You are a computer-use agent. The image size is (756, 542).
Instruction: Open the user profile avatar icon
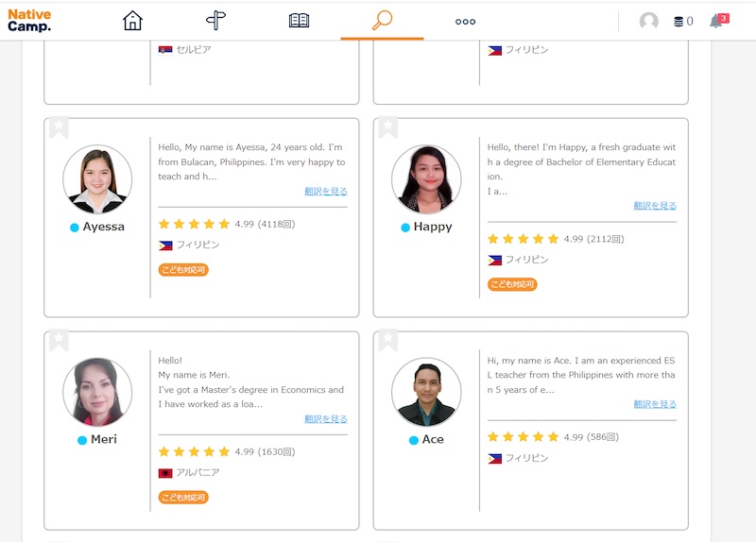click(649, 21)
